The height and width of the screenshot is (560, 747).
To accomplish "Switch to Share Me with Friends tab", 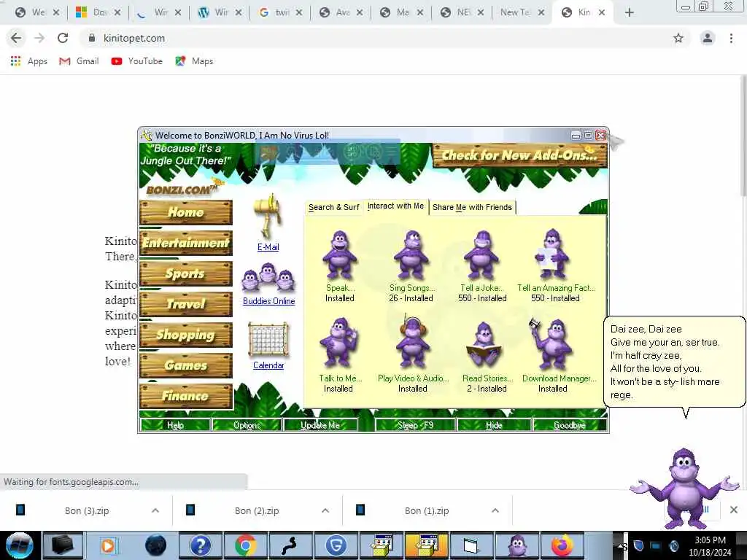I will coord(472,208).
